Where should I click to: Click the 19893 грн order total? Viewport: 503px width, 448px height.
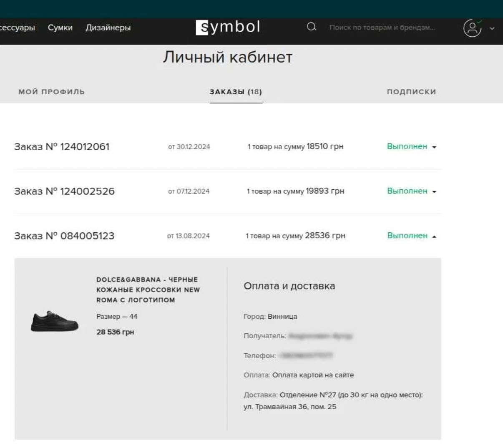click(325, 191)
